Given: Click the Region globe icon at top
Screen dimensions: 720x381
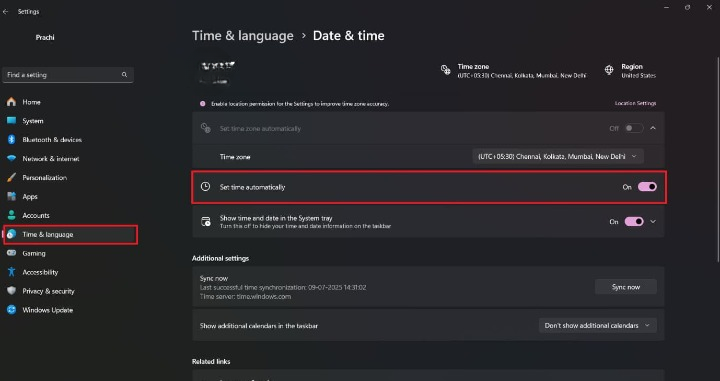Looking at the screenshot, I should pos(609,70).
